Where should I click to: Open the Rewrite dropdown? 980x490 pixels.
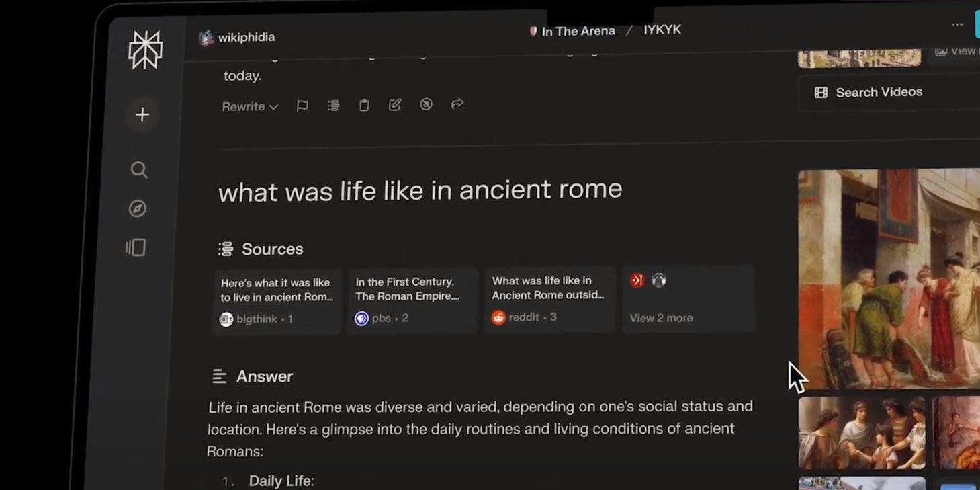tap(250, 107)
